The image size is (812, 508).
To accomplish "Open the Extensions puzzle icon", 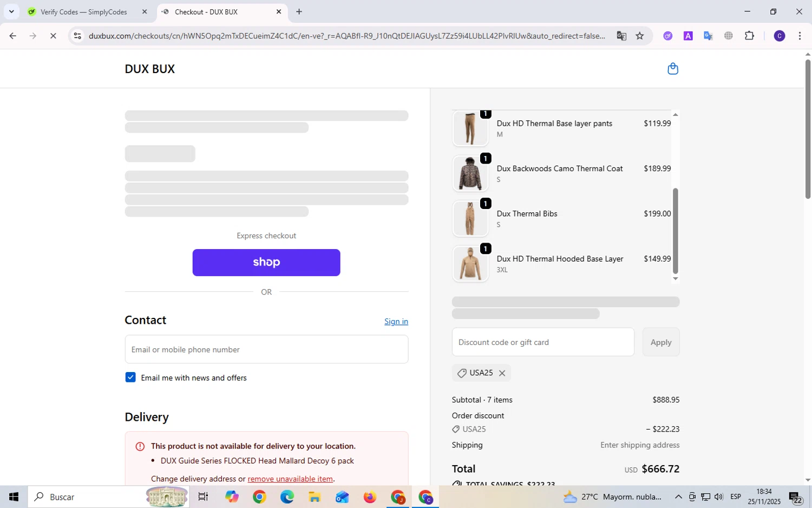I will coord(749,36).
